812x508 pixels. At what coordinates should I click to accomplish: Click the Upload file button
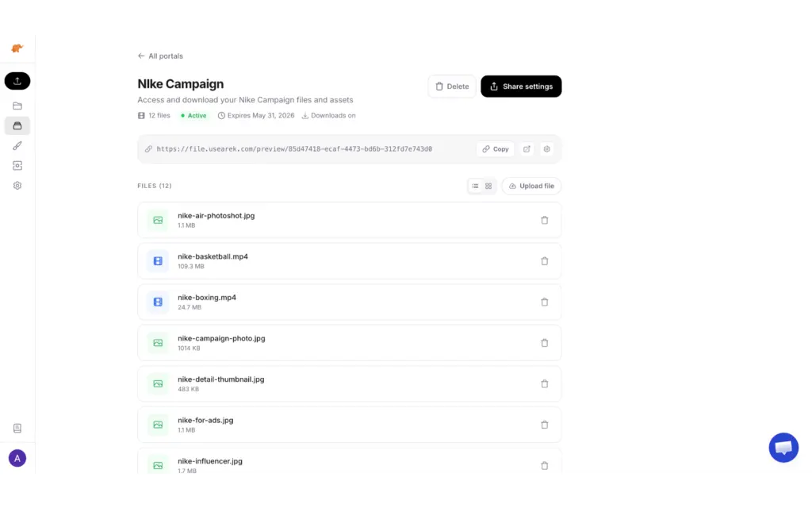point(531,186)
